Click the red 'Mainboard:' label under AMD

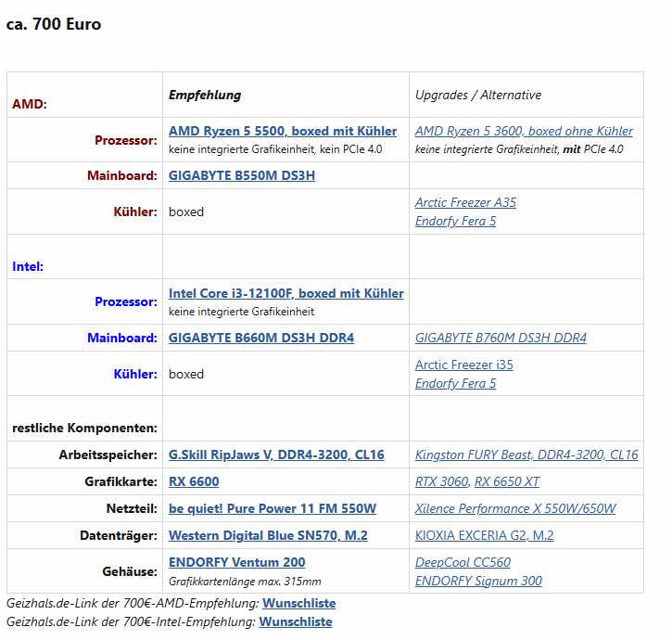[x=122, y=175]
